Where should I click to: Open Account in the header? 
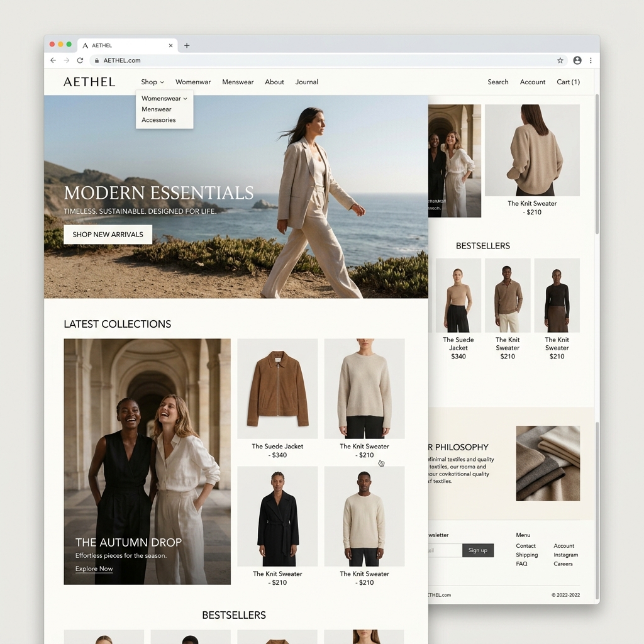533,82
